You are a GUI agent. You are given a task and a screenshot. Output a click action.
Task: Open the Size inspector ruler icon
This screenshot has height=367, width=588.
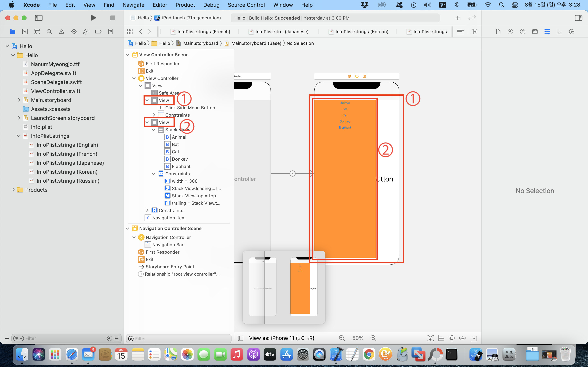click(559, 32)
